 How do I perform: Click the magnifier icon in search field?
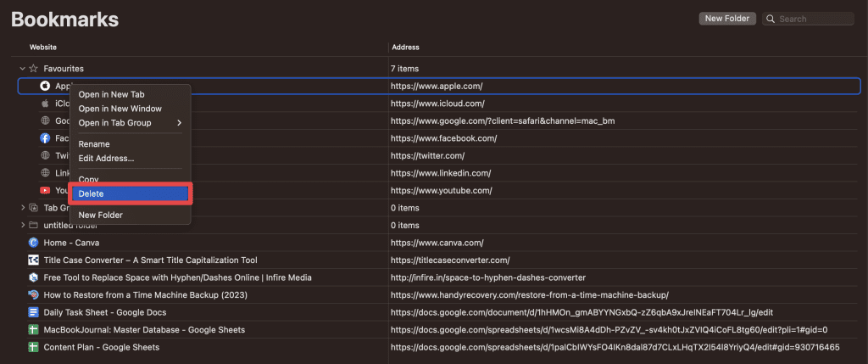[771, 19]
